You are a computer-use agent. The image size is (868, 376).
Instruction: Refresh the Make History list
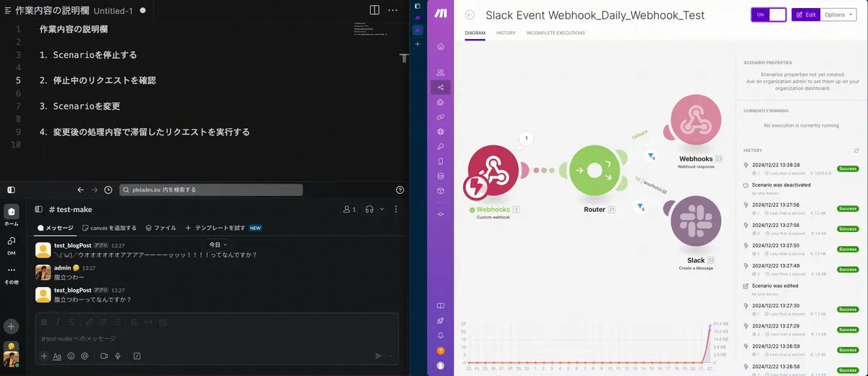tap(857, 150)
